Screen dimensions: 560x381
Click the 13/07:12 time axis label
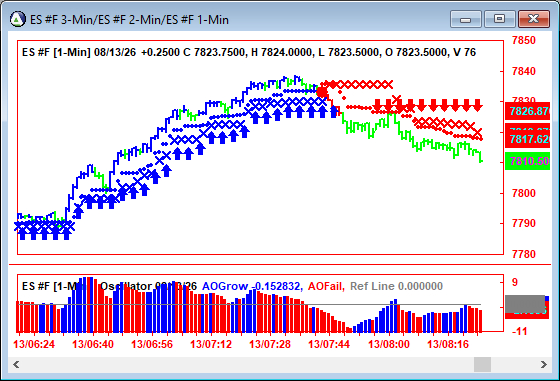(211, 344)
